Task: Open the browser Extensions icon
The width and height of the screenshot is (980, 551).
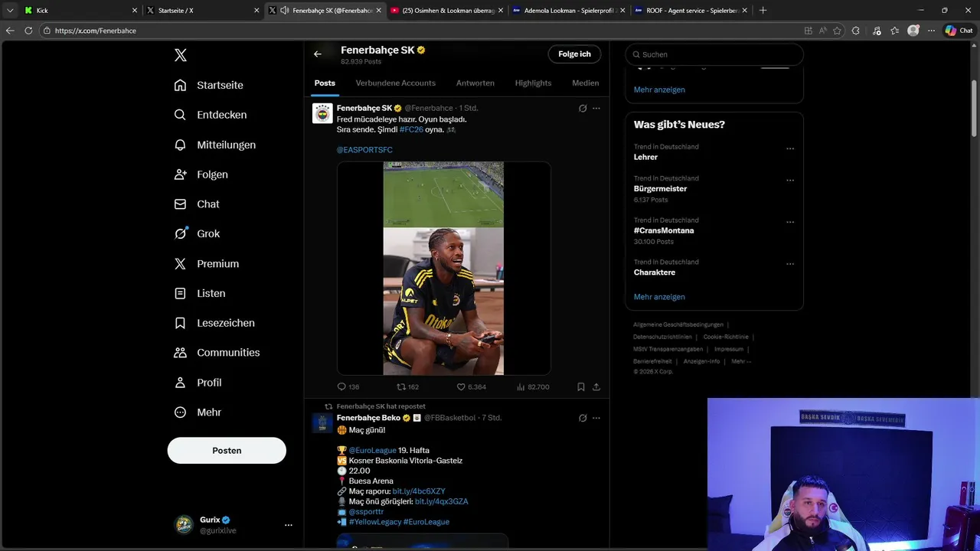Action: pyautogui.click(x=856, y=31)
